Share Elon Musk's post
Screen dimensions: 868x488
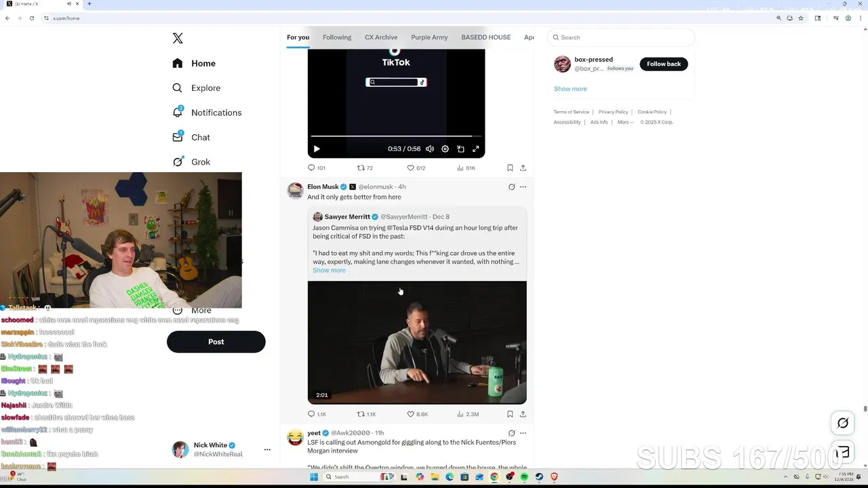pos(523,414)
